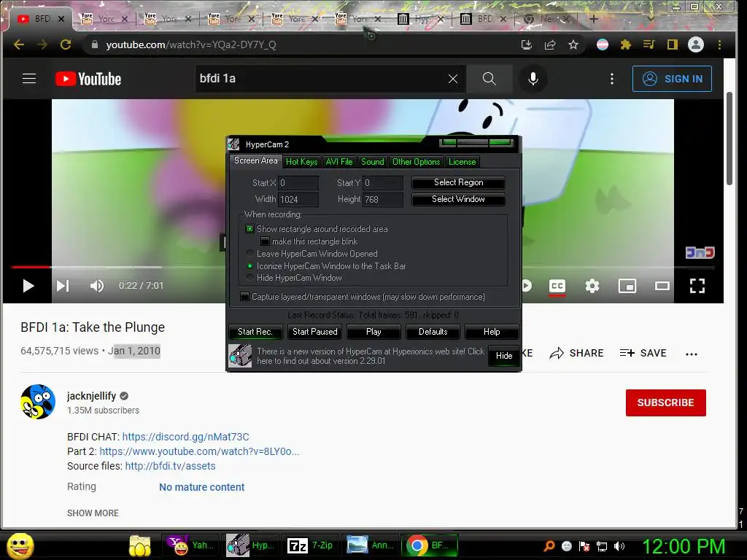Open the AVI File tab
747x560 pixels.
tap(338, 162)
